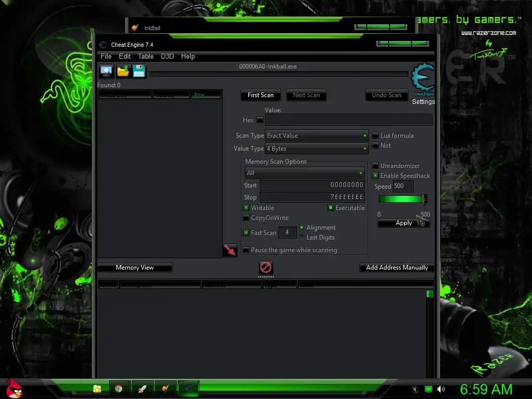Open Angry Birds start button
Image resolution: width=532 pixels, height=399 pixels.
(14, 389)
